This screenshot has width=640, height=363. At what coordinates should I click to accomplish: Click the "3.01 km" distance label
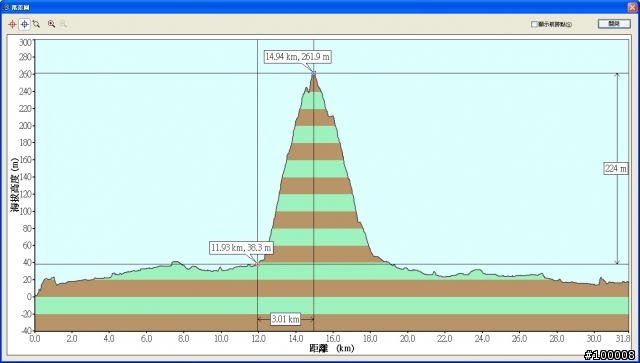coord(286,319)
